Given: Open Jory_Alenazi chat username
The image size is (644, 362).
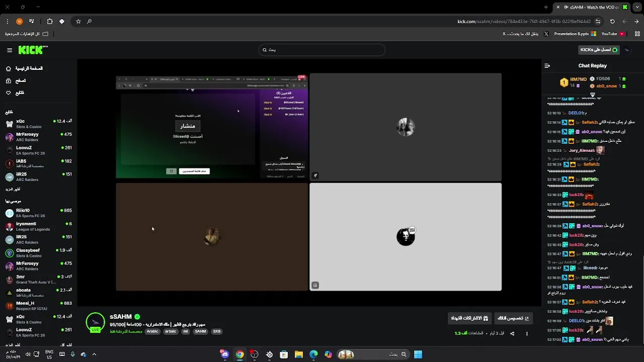Looking at the screenshot, I should [582, 150].
